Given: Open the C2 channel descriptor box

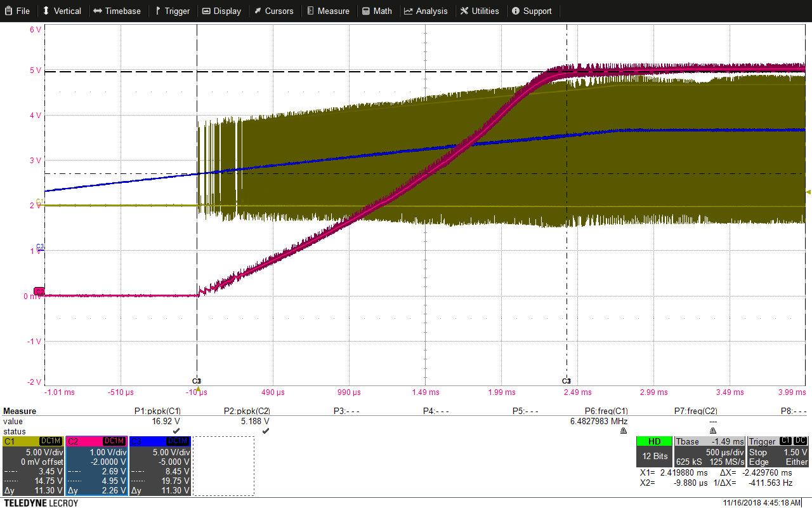Looking at the screenshot, I should pyautogui.click(x=96, y=465).
